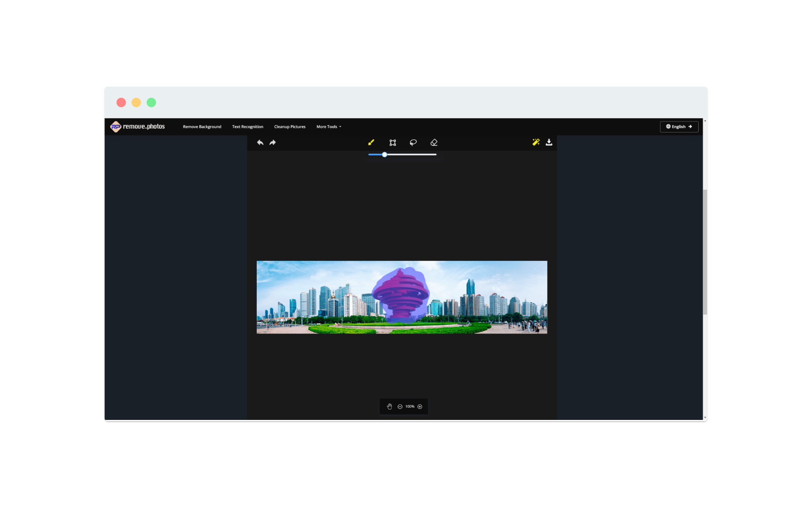812x508 pixels.
Task: Click the redo arrow
Action: pos(273,143)
